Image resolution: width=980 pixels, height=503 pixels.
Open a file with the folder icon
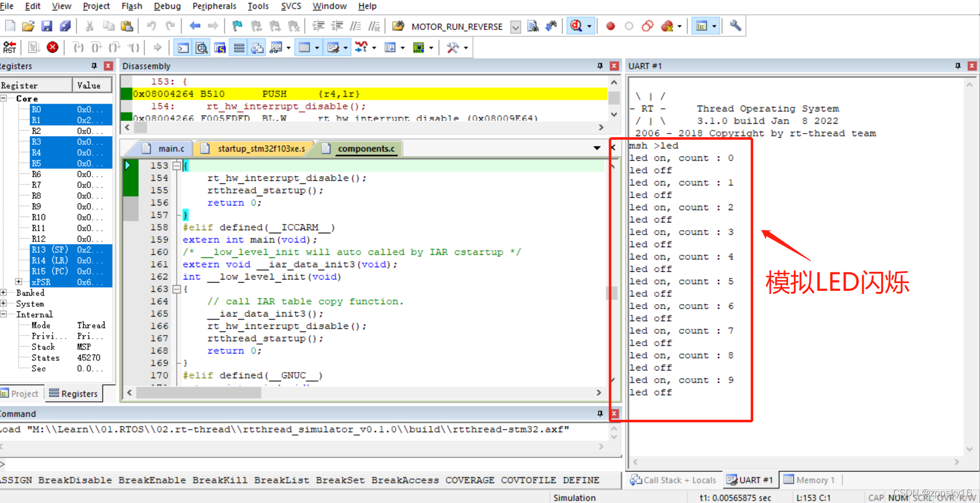[28, 26]
